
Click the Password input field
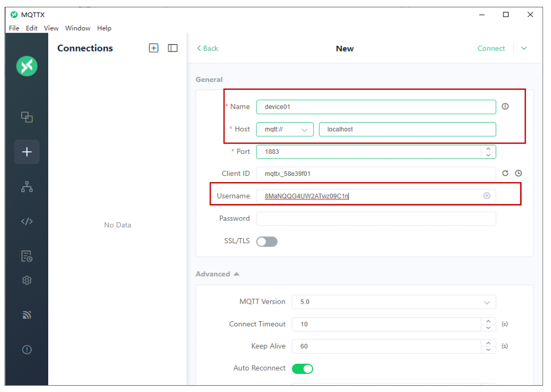[376, 218]
